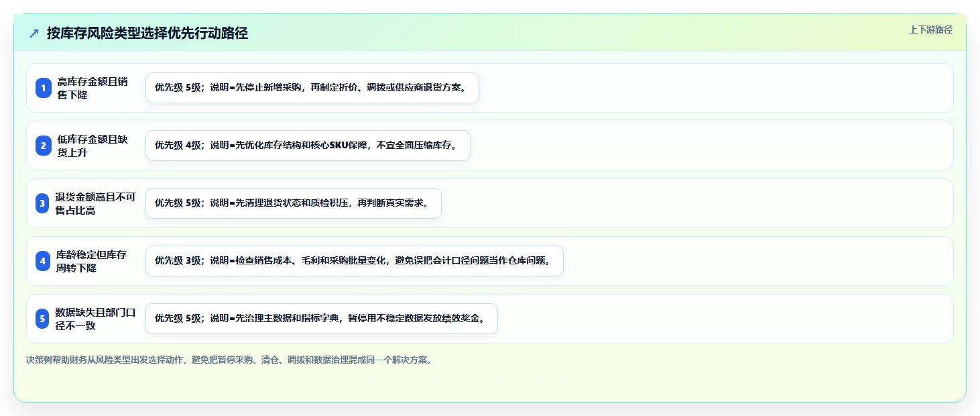Open the action box about 检查销售成本、毛利
Image resolution: width=980 pixels, height=416 pixels.
(x=355, y=261)
